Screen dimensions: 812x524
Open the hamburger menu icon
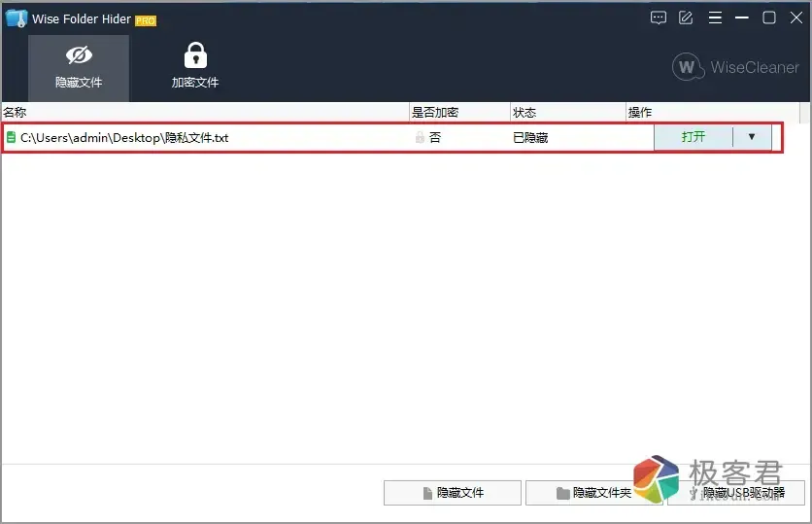click(715, 18)
